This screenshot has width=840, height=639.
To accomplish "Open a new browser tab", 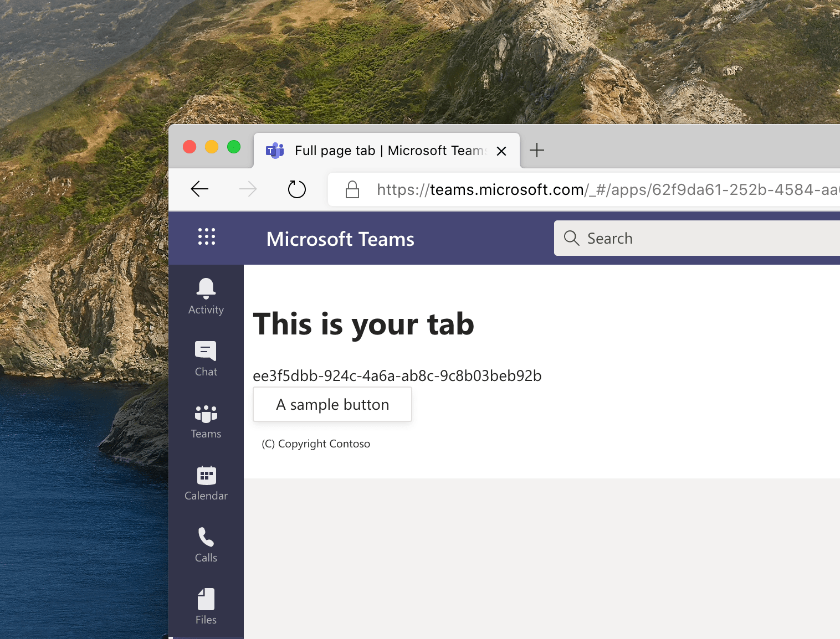I will [x=537, y=150].
